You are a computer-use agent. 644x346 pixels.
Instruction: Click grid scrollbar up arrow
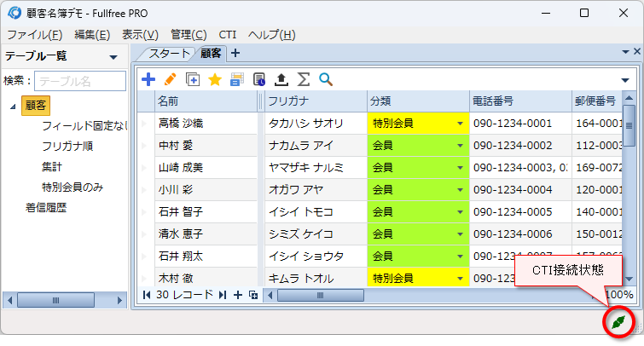pos(629,98)
